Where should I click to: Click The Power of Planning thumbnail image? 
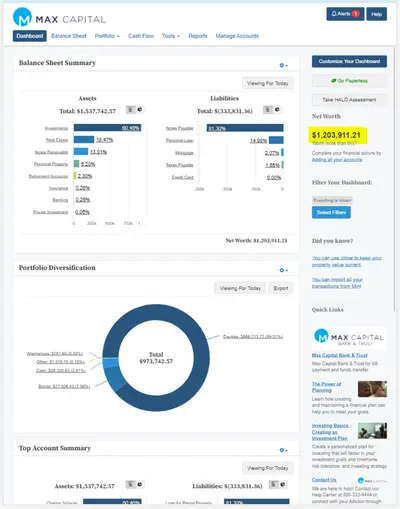click(372, 389)
